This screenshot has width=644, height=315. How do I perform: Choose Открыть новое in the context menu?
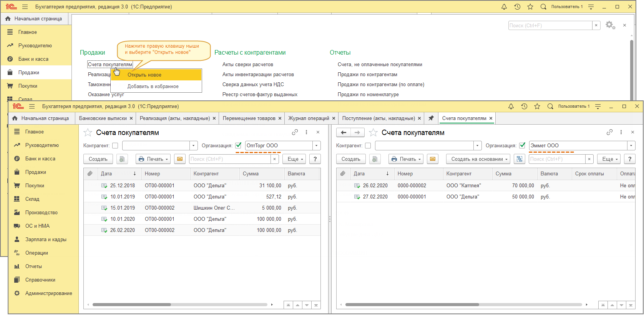(156, 75)
